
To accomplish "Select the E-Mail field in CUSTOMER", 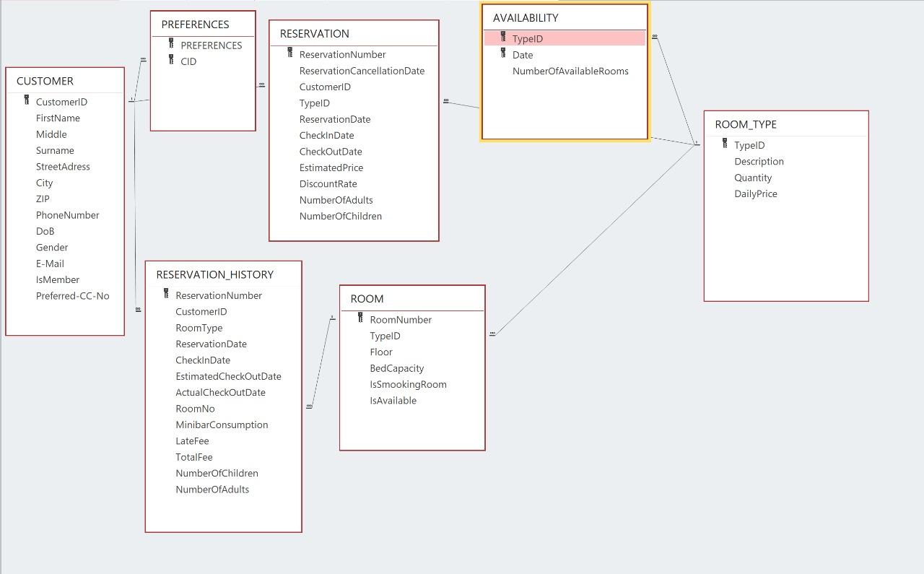I will click(x=49, y=264).
